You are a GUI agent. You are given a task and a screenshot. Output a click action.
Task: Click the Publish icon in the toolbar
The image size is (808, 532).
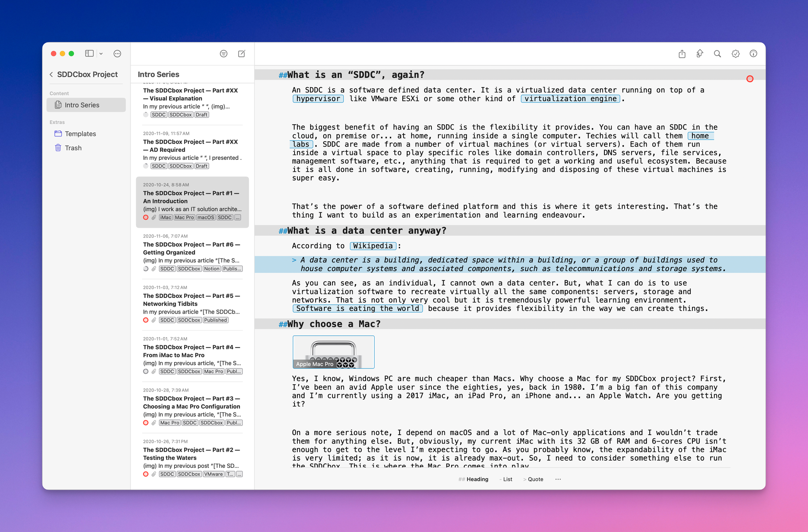click(700, 54)
